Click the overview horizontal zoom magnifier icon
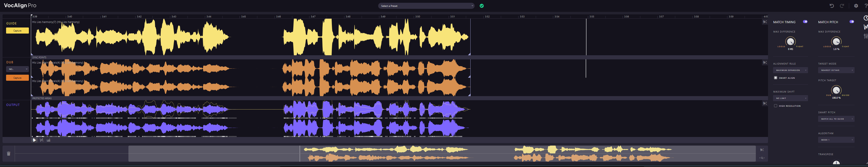Viewport: 868px width, 167px height. [x=762, y=158]
